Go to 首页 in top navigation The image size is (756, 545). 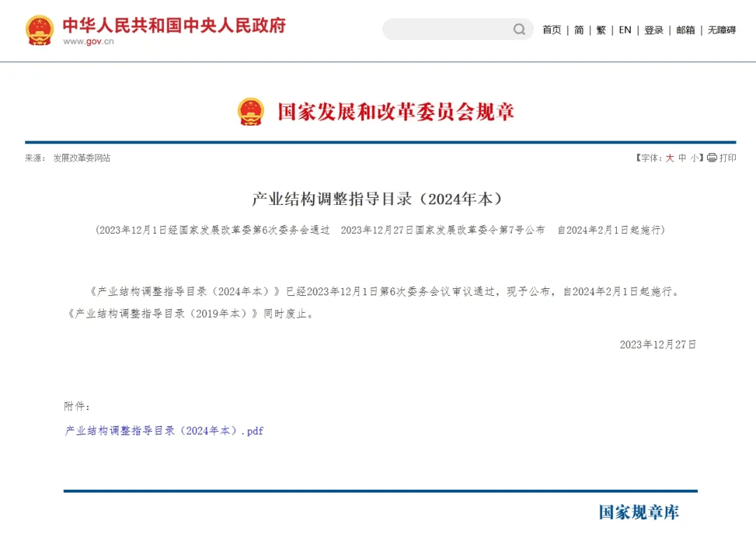coord(552,30)
